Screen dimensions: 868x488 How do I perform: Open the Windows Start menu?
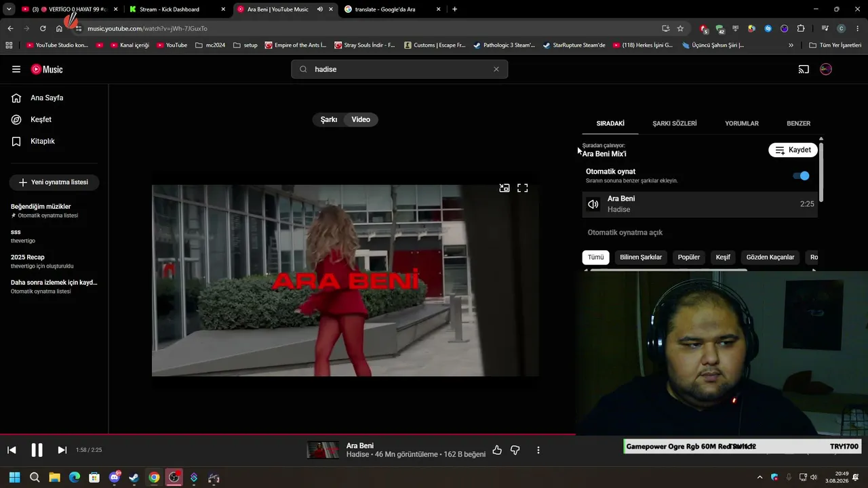point(14,478)
